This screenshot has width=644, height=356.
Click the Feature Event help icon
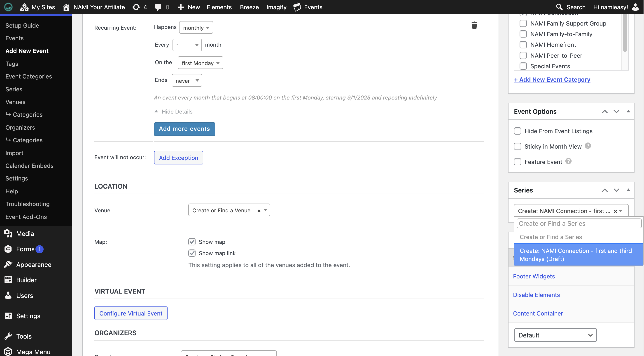[568, 161]
